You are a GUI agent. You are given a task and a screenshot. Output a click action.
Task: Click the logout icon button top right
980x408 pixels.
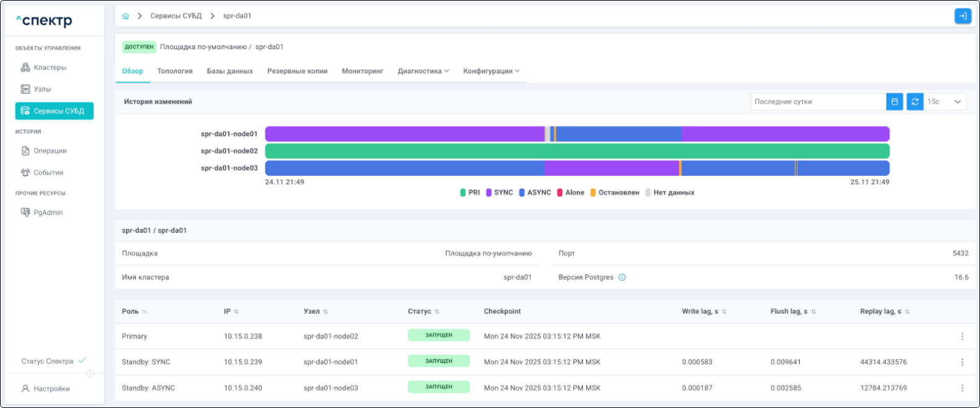(962, 16)
